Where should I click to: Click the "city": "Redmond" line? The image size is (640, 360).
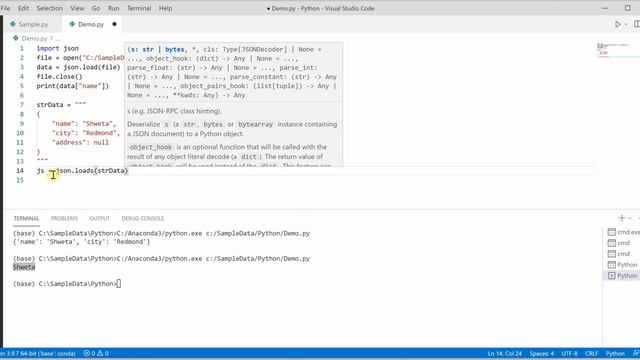pyautogui.click(x=86, y=133)
